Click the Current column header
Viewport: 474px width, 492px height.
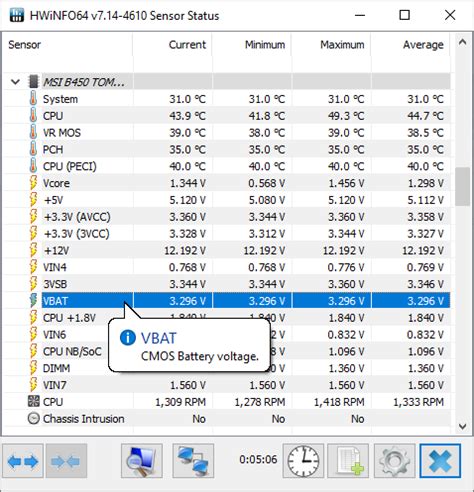click(187, 44)
